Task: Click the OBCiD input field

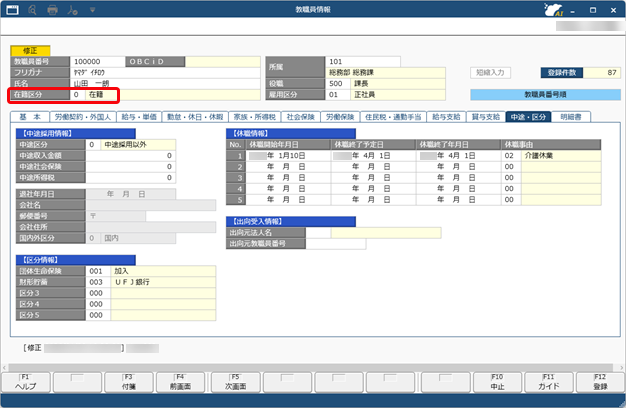Action: tap(223, 61)
